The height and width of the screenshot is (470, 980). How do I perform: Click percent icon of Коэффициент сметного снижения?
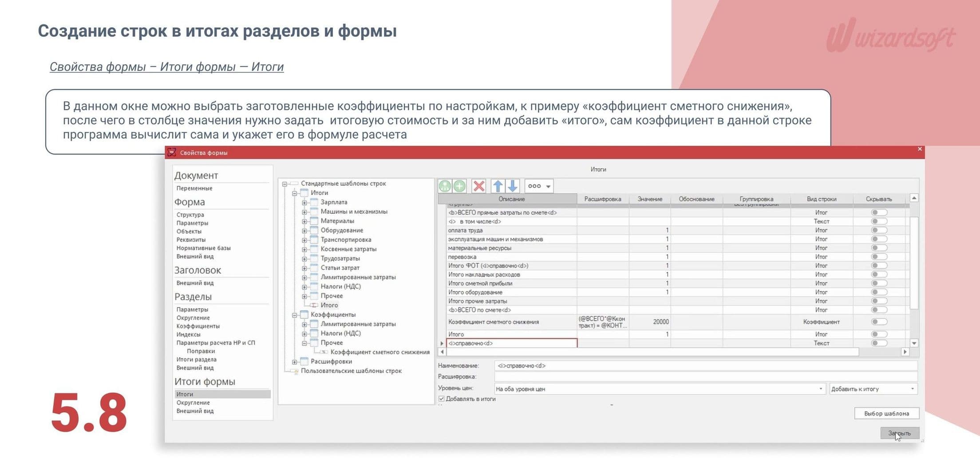coord(324,352)
